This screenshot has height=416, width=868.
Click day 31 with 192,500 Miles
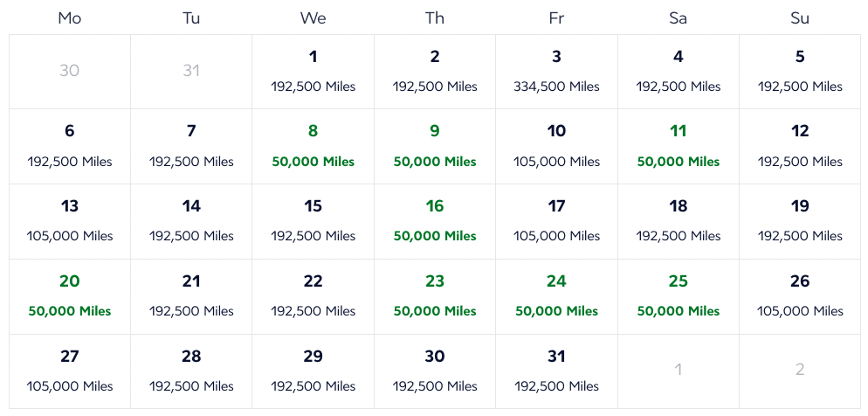pyautogui.click(x=556, y=371)
